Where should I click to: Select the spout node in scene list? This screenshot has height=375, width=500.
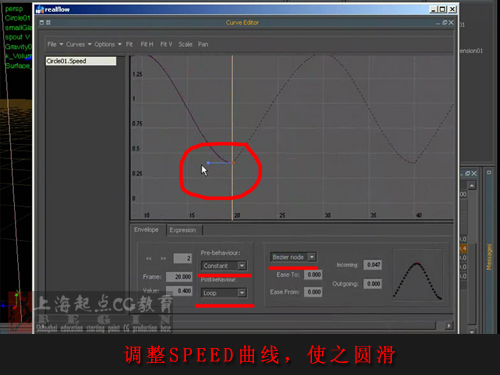pyautogui.click(x=17, y=37)
